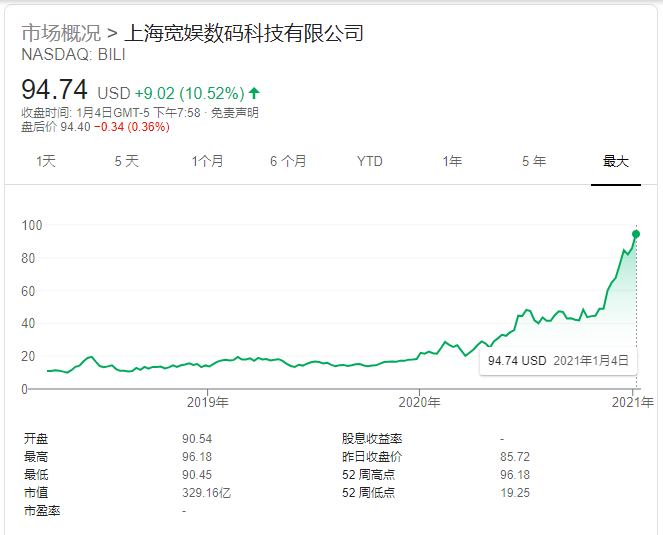Click the large 94.74 price value

click(x=55, y=90)
